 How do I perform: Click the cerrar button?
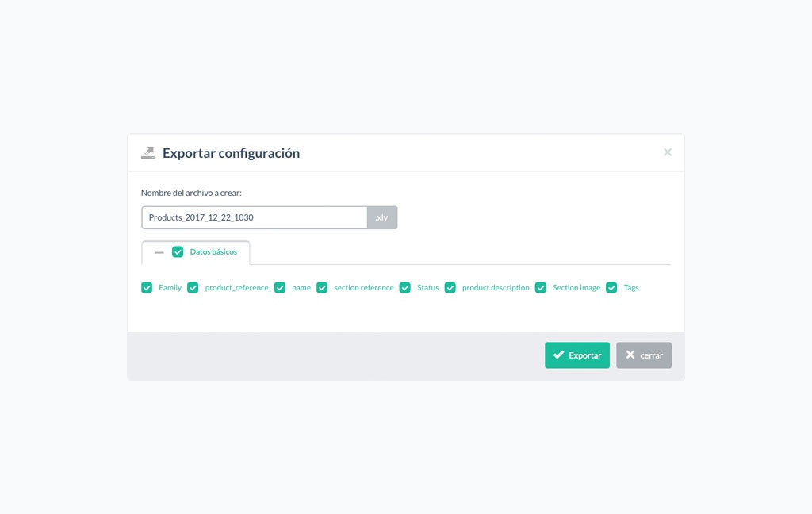click(x=644, y=355)
